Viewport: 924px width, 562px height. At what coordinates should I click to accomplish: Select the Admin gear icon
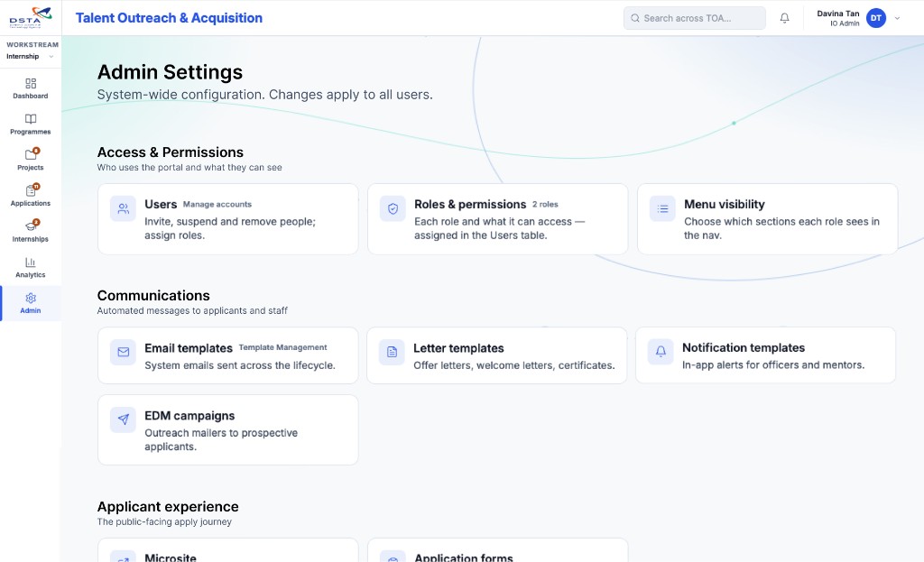31,298
